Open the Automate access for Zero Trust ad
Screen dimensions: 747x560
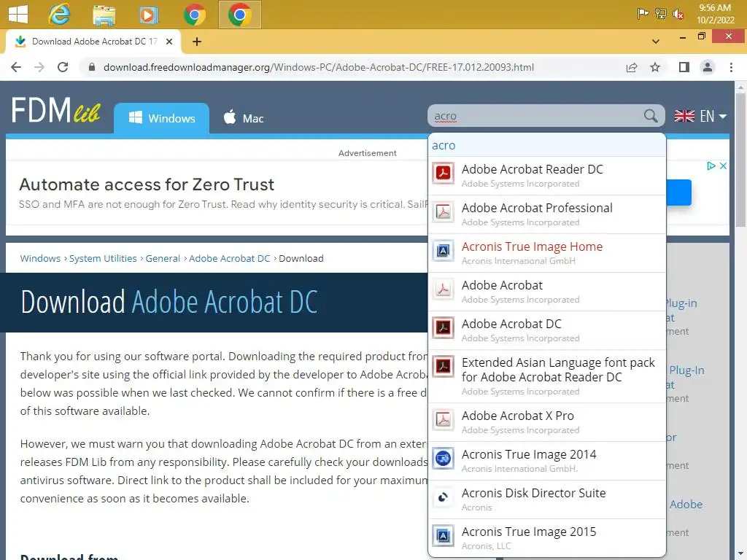[147, 184]
